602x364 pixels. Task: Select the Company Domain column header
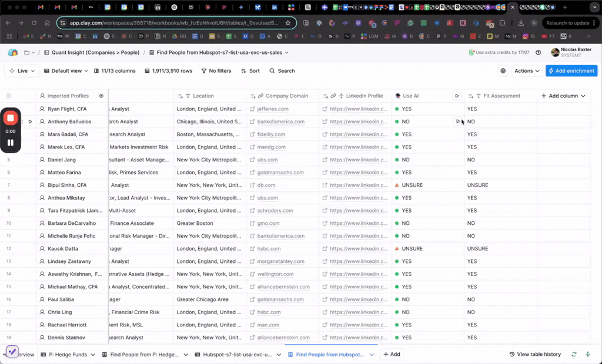click(283, 96)
